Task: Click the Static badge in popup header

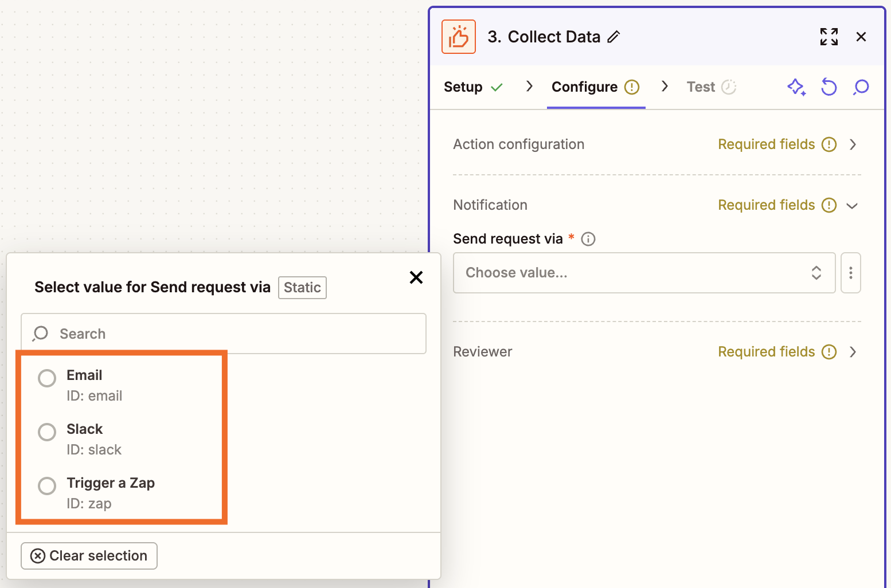Action: pyautogui.click(x=302, y=288)
